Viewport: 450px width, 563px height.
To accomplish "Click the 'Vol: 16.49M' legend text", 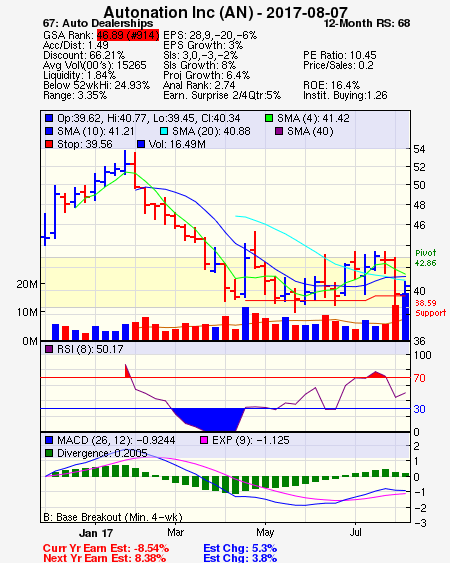I will click(177, 144).
